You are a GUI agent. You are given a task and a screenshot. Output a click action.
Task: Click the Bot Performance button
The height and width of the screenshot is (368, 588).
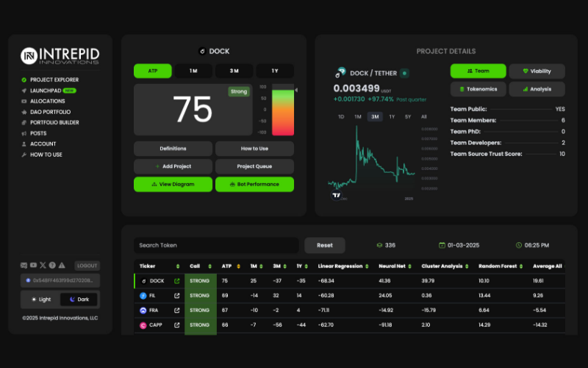(x=254, y=185)
